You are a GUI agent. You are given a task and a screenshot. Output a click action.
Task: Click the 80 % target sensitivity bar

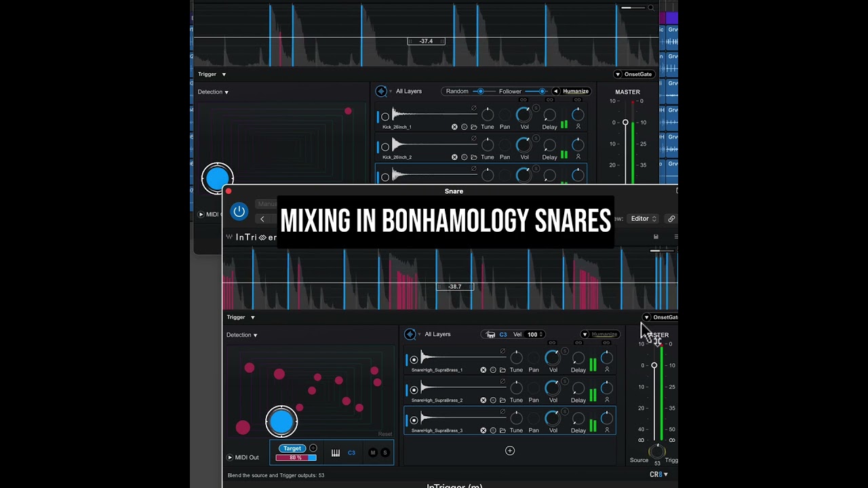296,457
